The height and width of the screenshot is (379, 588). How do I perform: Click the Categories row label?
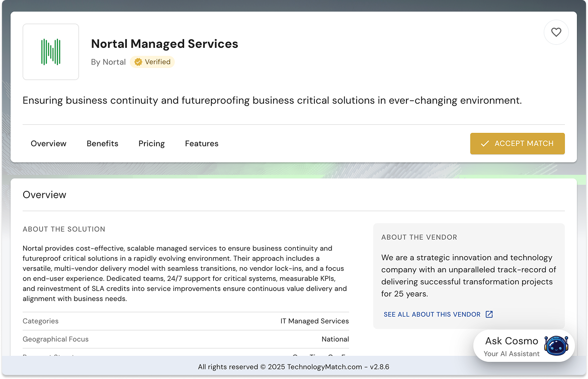click(41, 321)
